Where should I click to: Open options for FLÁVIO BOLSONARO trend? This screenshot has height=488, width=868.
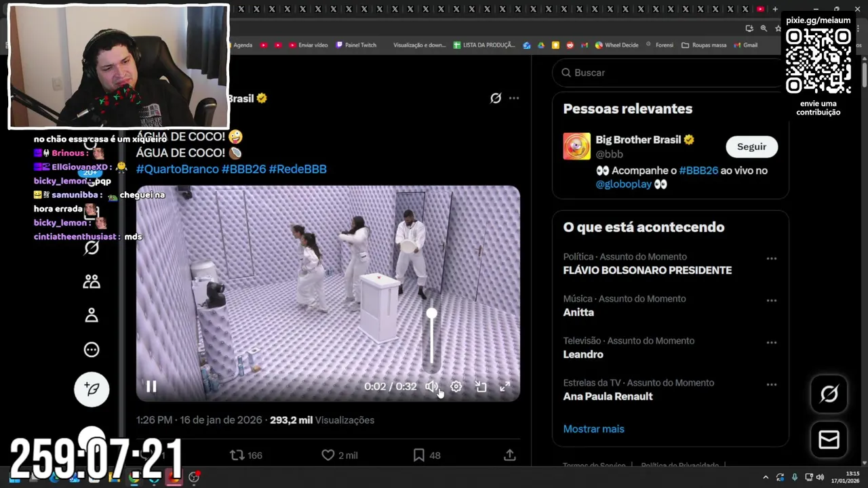pyautogui.click(x=772, y=258)
